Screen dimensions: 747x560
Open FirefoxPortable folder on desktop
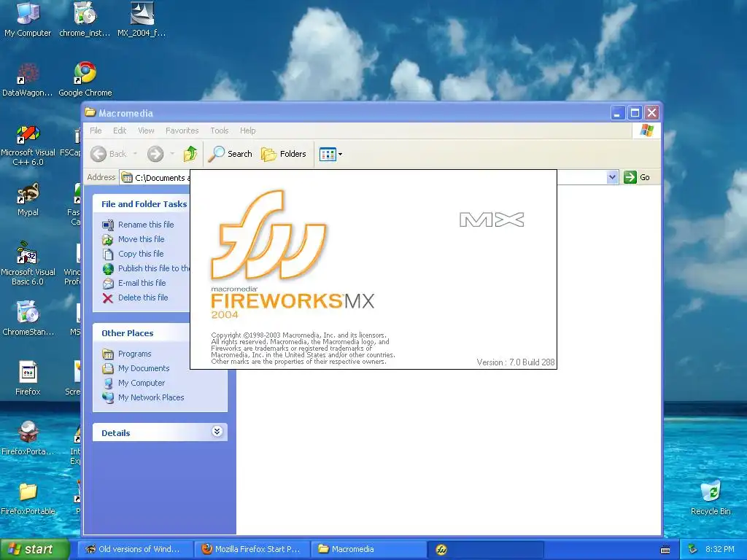(x=28, y=497)
